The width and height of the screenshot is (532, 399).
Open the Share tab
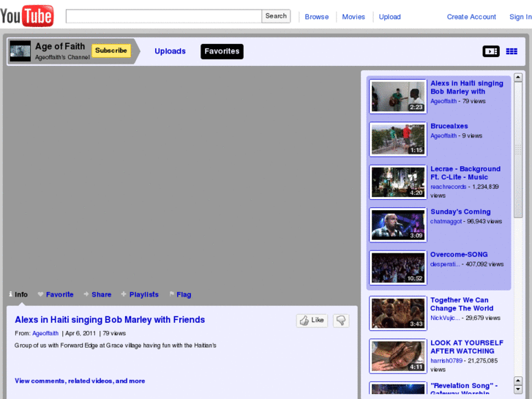97,294
